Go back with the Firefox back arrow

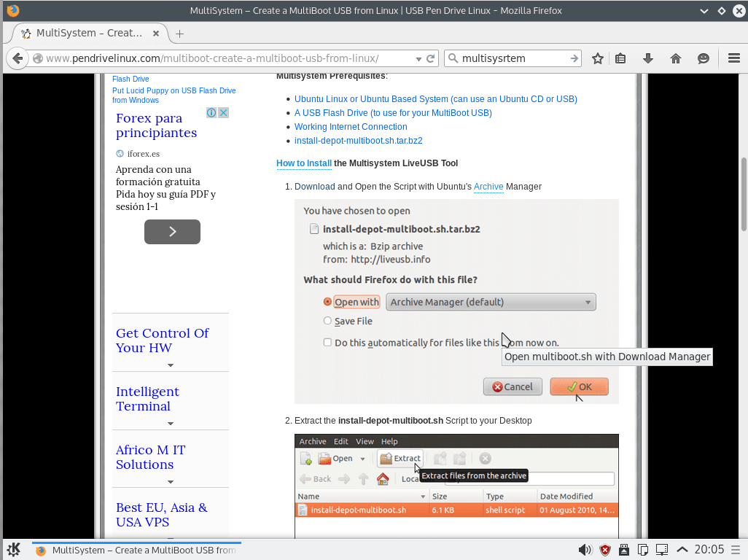(17, 58)
